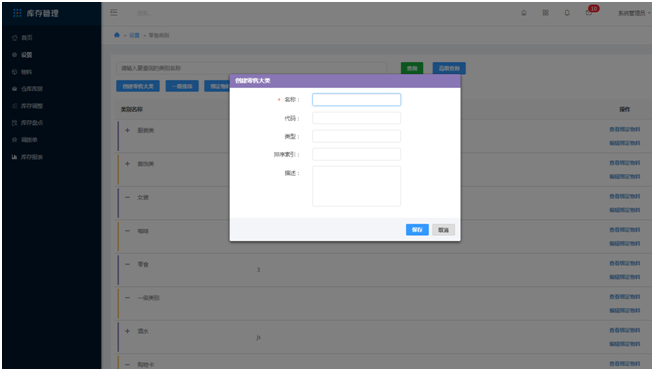Image resolution: width=654 pixels, height=371 pixels.
Task: Focus the 名称 required input field
Action: 357,99
